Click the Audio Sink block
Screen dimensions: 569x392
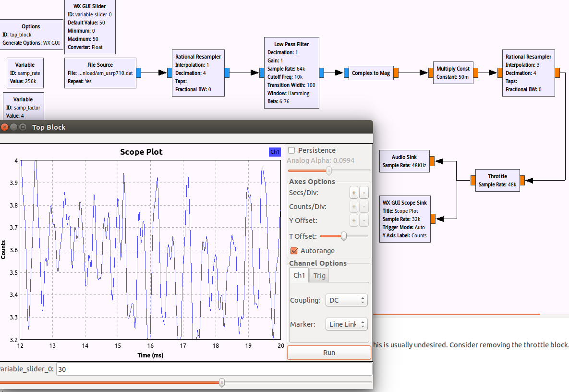pos(404,161)
